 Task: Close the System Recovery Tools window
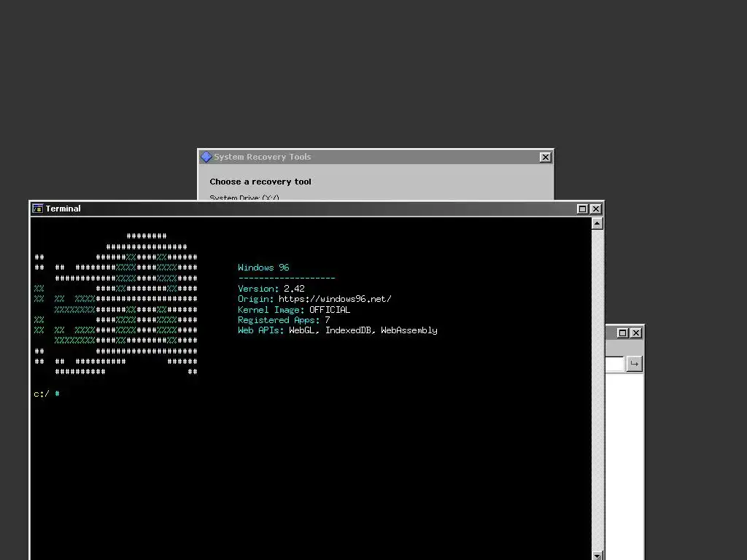(546, 157)
